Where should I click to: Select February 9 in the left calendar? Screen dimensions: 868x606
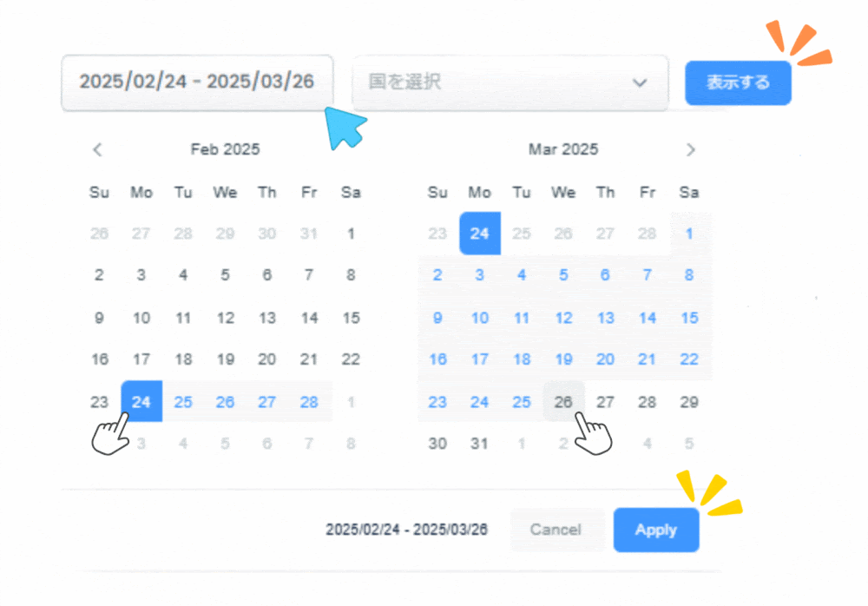pos(99,318)
